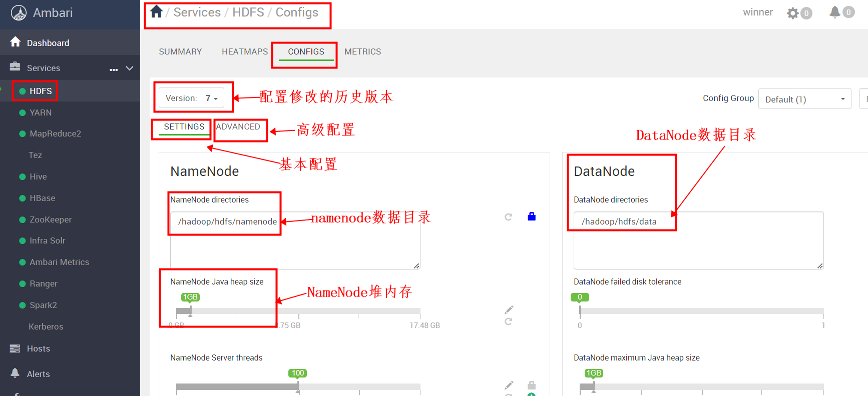Open ZooKeeper service page
The height and width of the screenshot is (396, 868).
(x=51, y=219)
